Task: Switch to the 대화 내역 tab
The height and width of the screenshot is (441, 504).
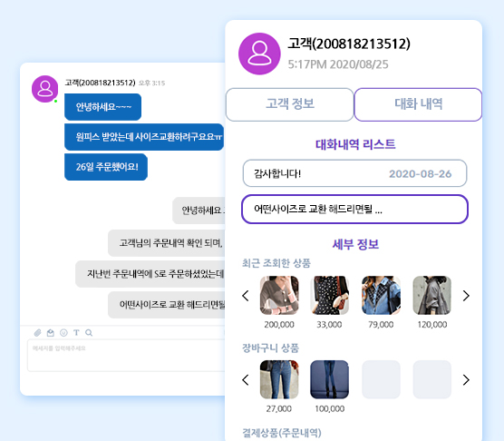Action: [x=418, y=104]
